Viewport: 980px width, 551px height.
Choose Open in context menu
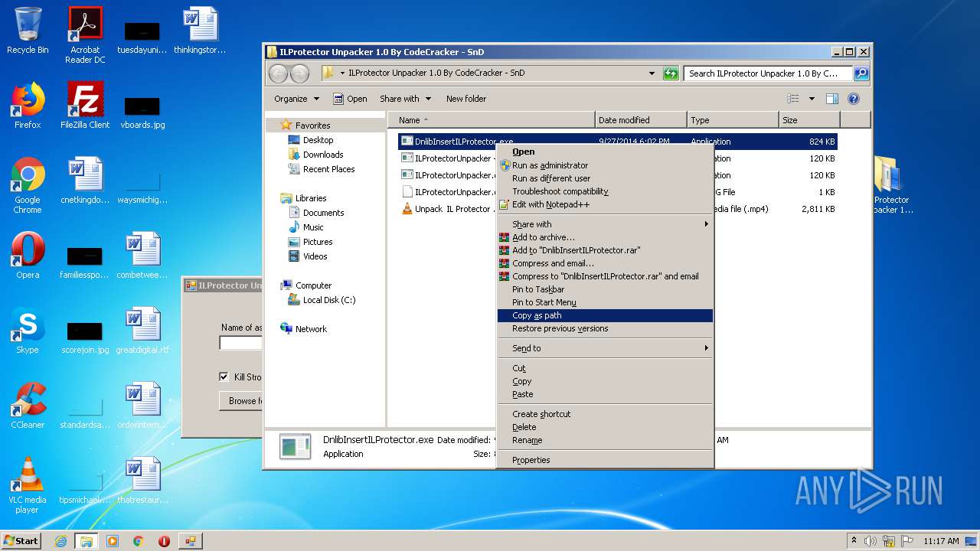pyautogui.click(x=605, y=152)
